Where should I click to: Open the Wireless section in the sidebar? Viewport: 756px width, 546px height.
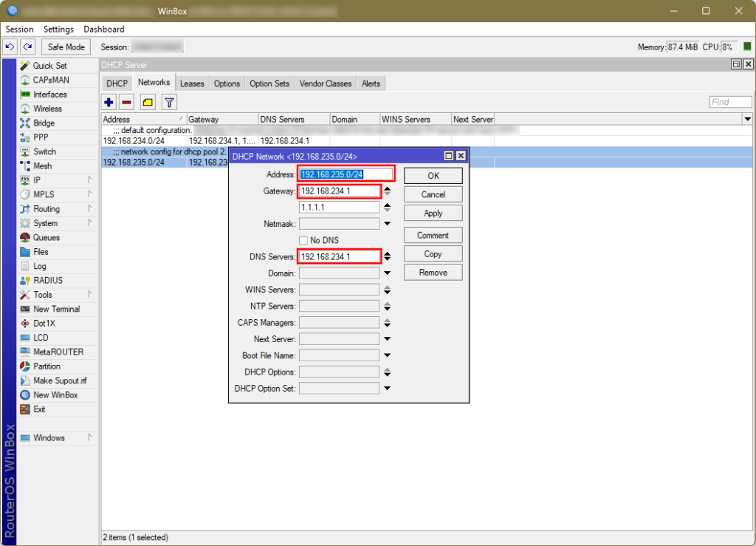(44, 108)
